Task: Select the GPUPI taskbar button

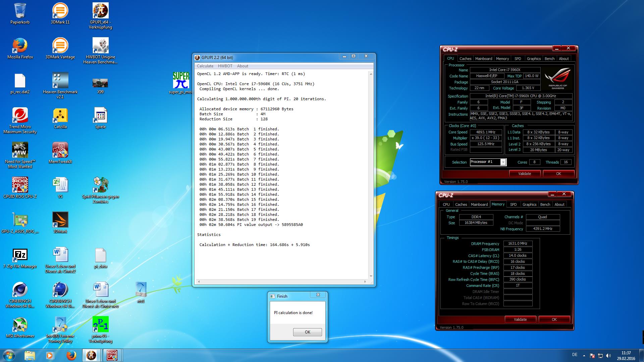Action: (91, 355)
